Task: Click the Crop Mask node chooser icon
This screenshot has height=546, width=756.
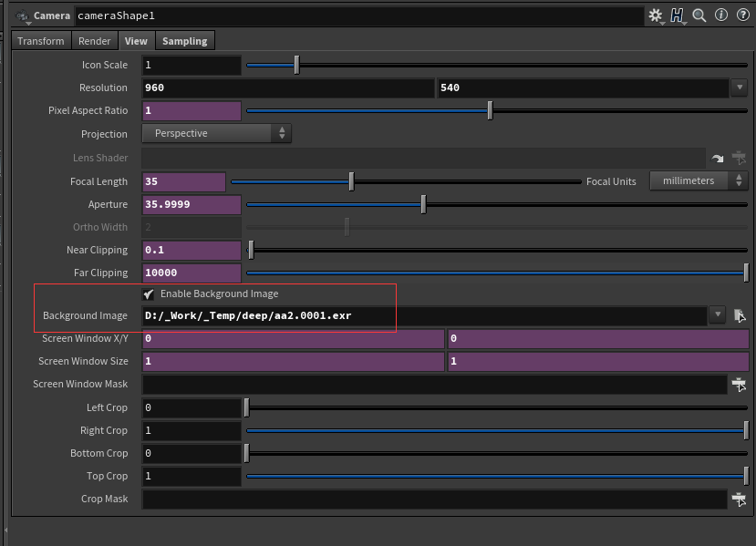Action: coord(740,499)
